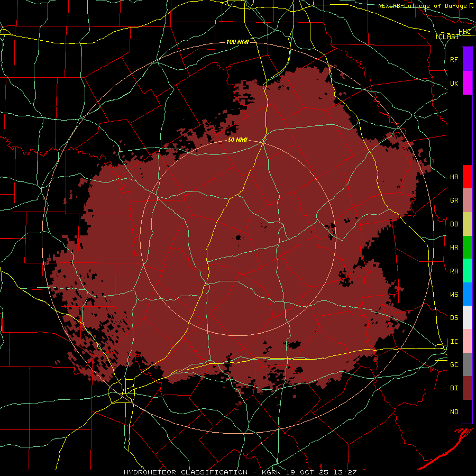Click the DS white legend swatch
This screenshot has height=476, width=476.
click(x=467, y=317)
